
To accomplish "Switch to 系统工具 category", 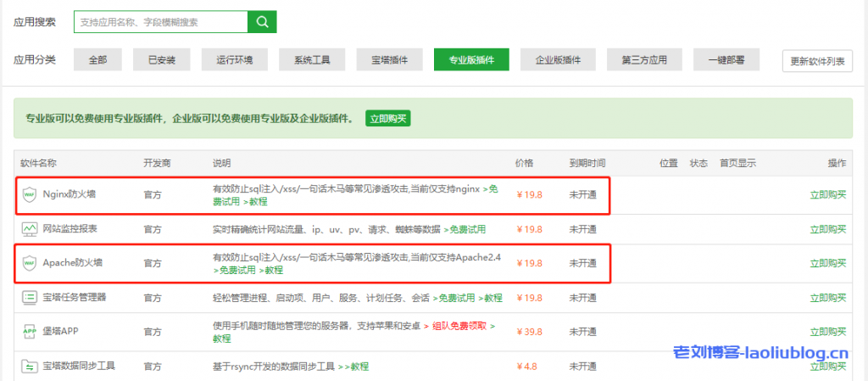I will point(312,59).
